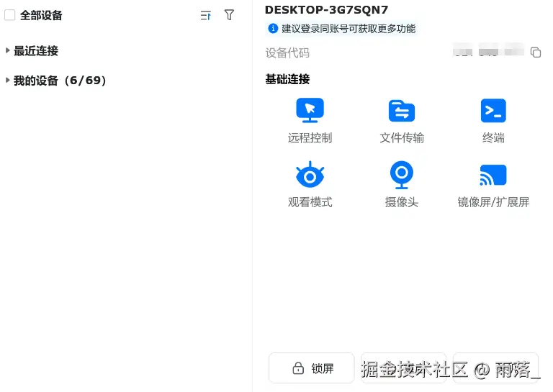Open 文件传输 file transfer
The width and height of the screenshot is (553, 392).
[402, 120]
